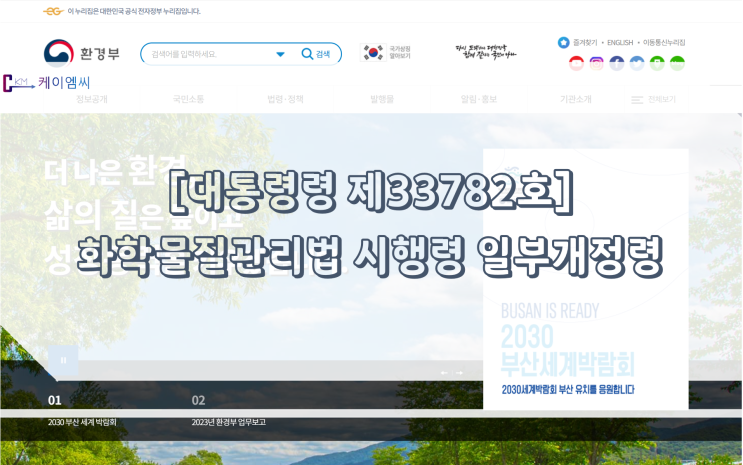The height and width of the screenshot is (465, 743).
Task: Open the Twitter social icon
Action: (x=637, y=63)
